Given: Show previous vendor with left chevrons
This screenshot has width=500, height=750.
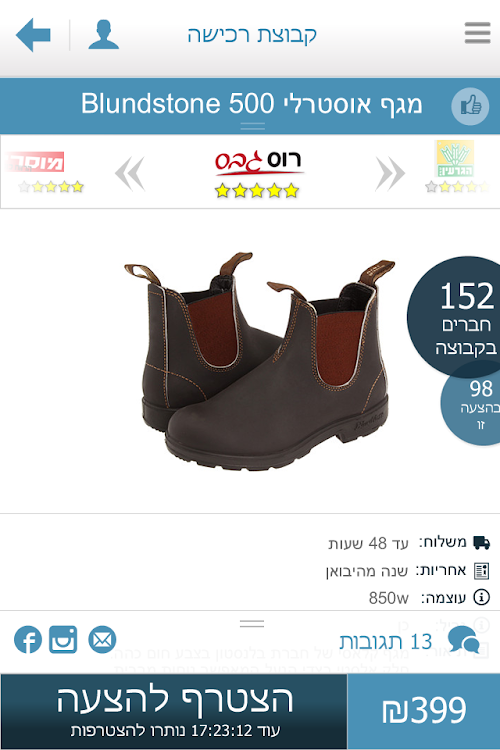Looking at the screenshot, I should click(x=130, y=173).
